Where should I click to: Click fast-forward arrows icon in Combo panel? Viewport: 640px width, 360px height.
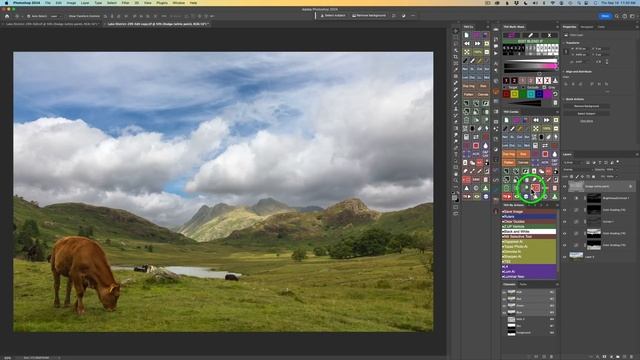(547, 120)
